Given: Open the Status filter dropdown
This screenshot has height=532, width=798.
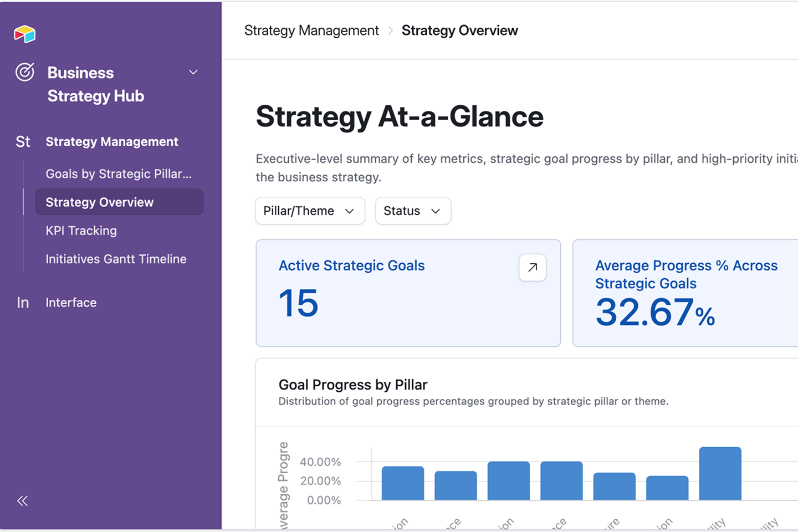Looking at the screenshot, I should pos(413,211).
